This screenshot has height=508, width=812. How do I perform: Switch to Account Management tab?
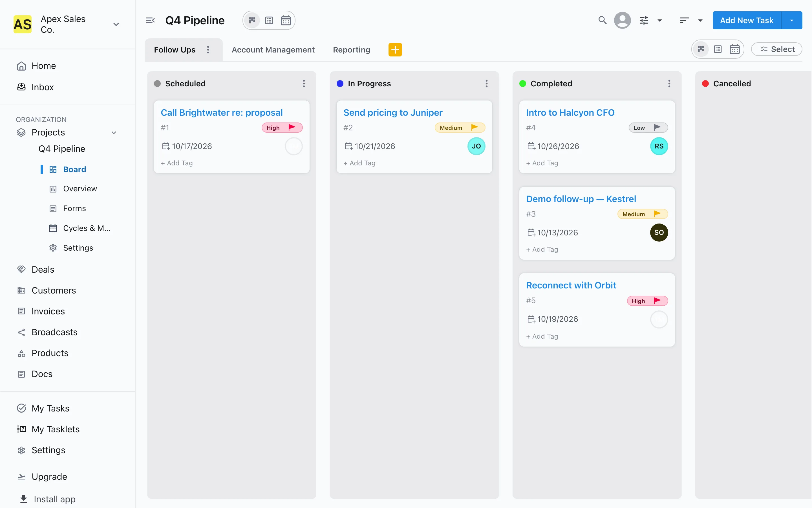[273, 50]
